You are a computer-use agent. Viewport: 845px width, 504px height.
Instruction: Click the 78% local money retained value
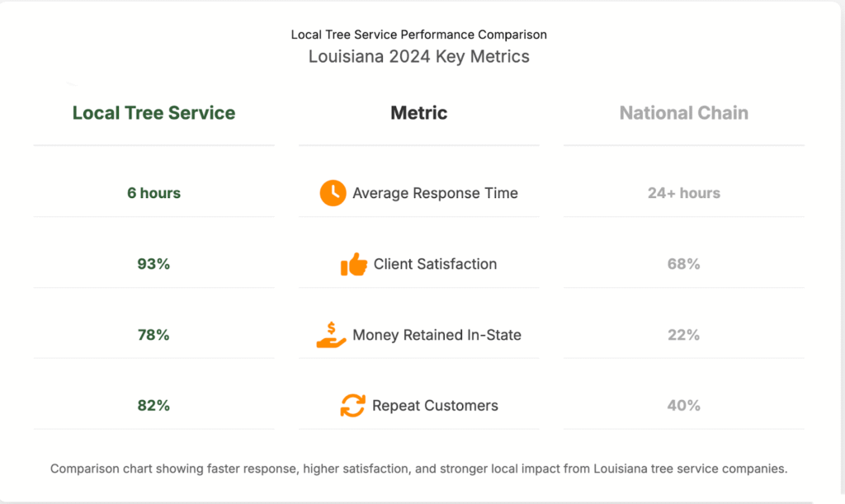(x=153, y=335)
